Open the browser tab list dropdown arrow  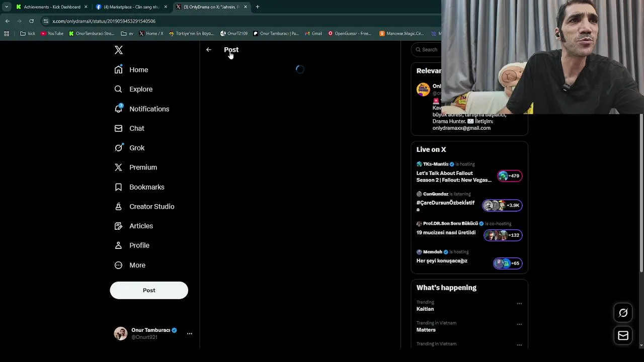point(7,7)
